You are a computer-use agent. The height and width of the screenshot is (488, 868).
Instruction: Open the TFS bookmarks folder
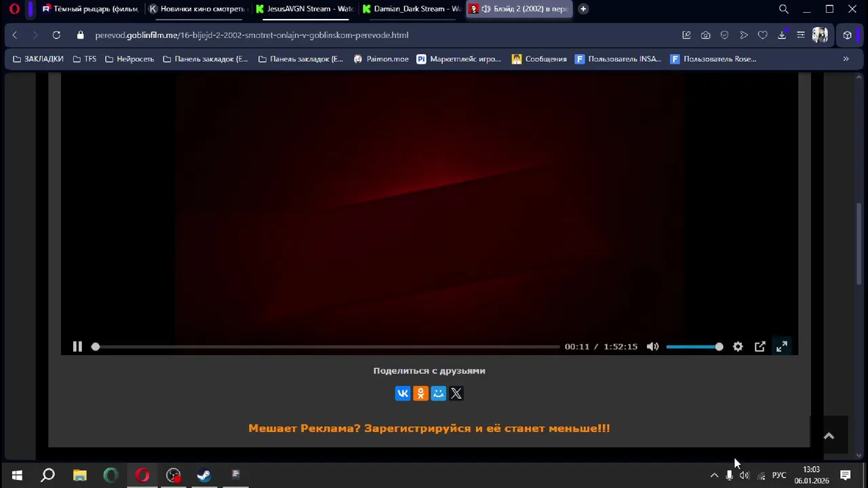pos(85,59)
